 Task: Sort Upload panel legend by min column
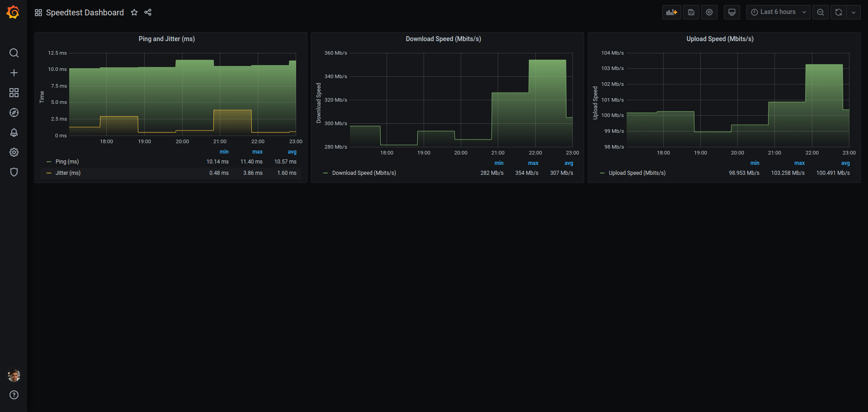tap(755, 163)
